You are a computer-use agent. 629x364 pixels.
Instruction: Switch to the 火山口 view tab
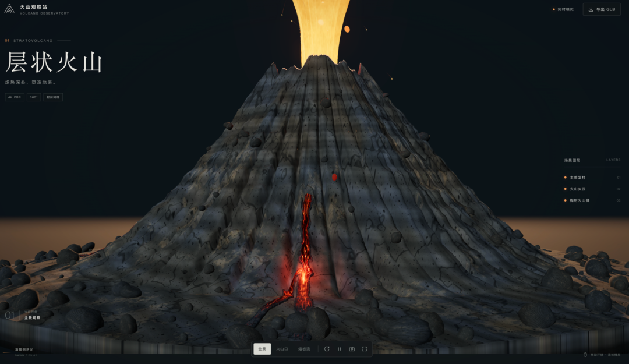[282, 349]
